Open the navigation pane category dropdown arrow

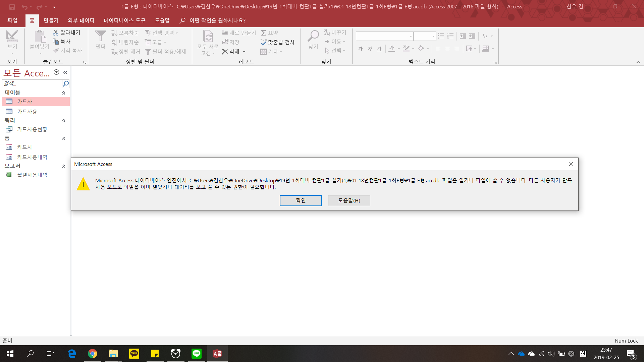[x=56, y=72]
